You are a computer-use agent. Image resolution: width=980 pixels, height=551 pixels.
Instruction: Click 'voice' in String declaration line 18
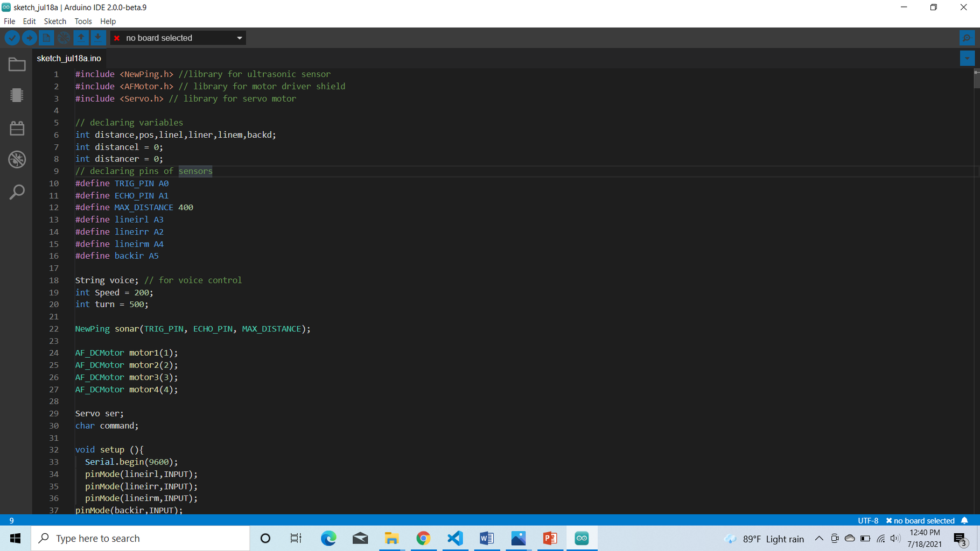pos(122,280)
